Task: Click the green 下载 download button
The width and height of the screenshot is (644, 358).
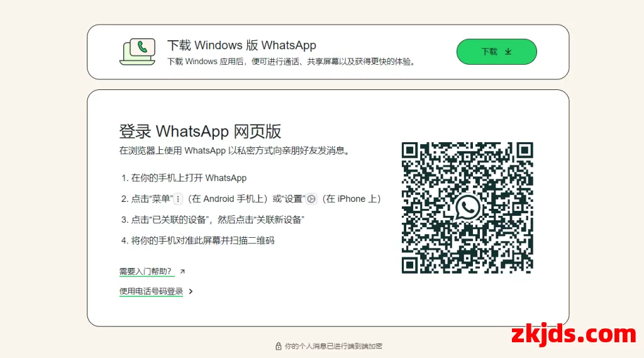Action: 497,52
